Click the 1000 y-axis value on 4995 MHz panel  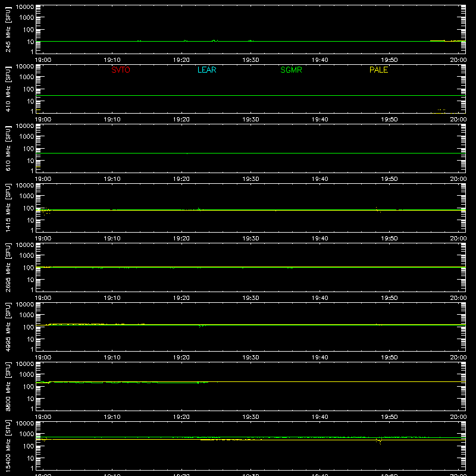(27, 315)
